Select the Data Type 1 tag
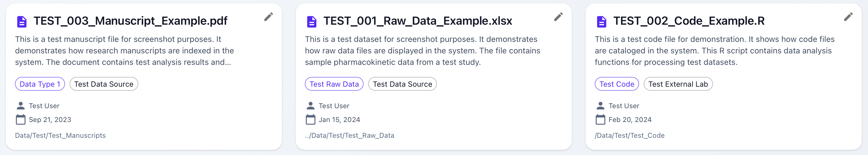 coord(40,84)
